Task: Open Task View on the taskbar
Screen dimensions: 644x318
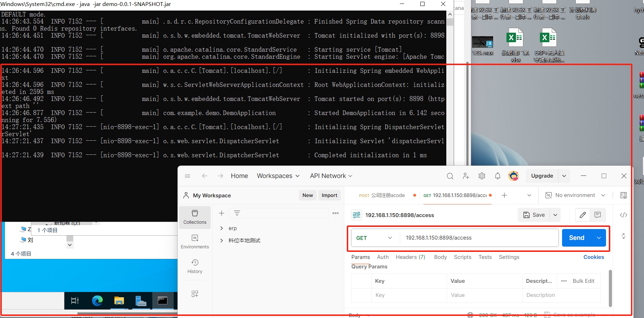Action: pyautogui.click(x=75, y=301)
